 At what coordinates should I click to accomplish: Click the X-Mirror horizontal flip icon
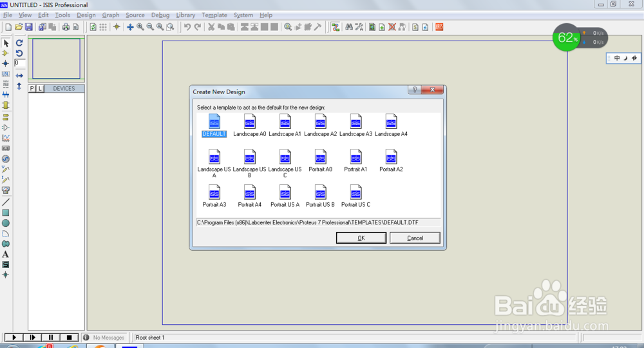[19, 75]
